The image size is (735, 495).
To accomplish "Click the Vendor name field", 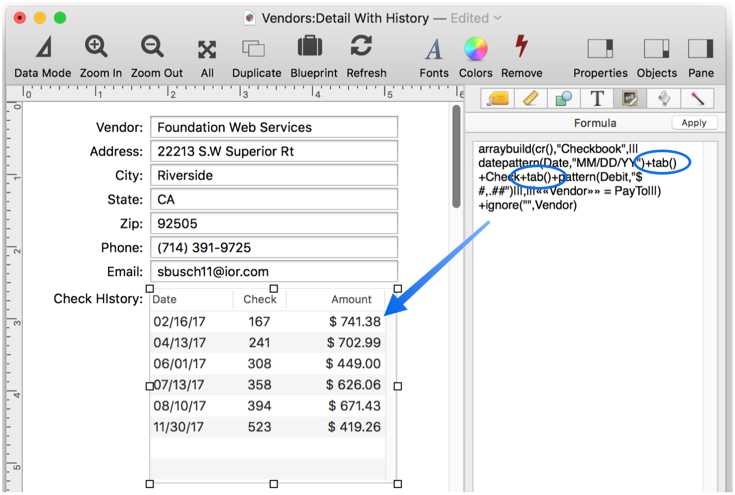I will pyautogui.click(x=274, y=127).
